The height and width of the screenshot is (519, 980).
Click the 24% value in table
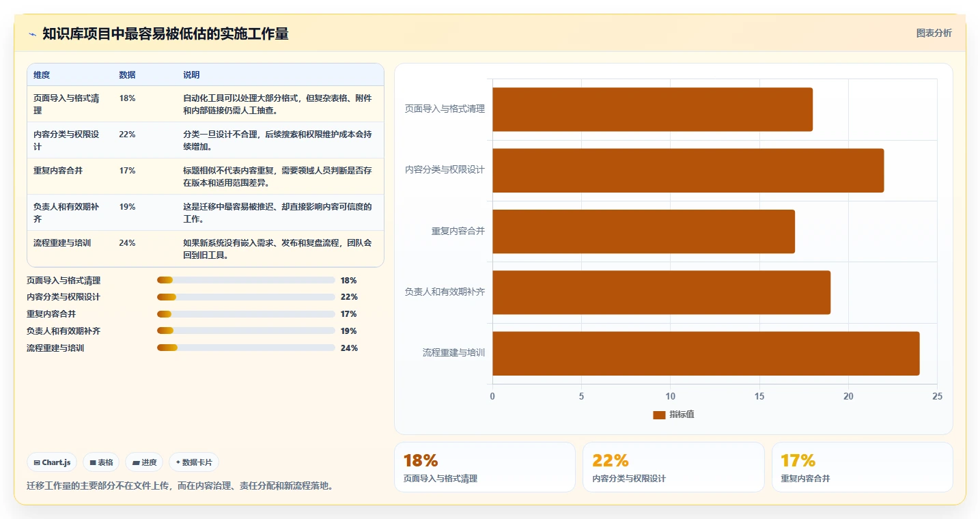click(x=127, y=243)
